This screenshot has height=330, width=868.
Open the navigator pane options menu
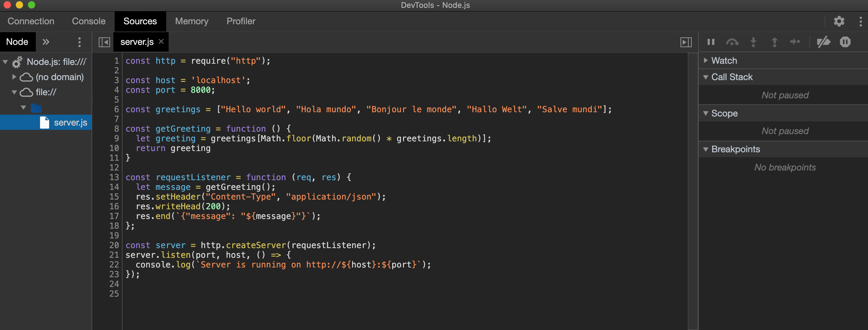[x=79, y=42]
